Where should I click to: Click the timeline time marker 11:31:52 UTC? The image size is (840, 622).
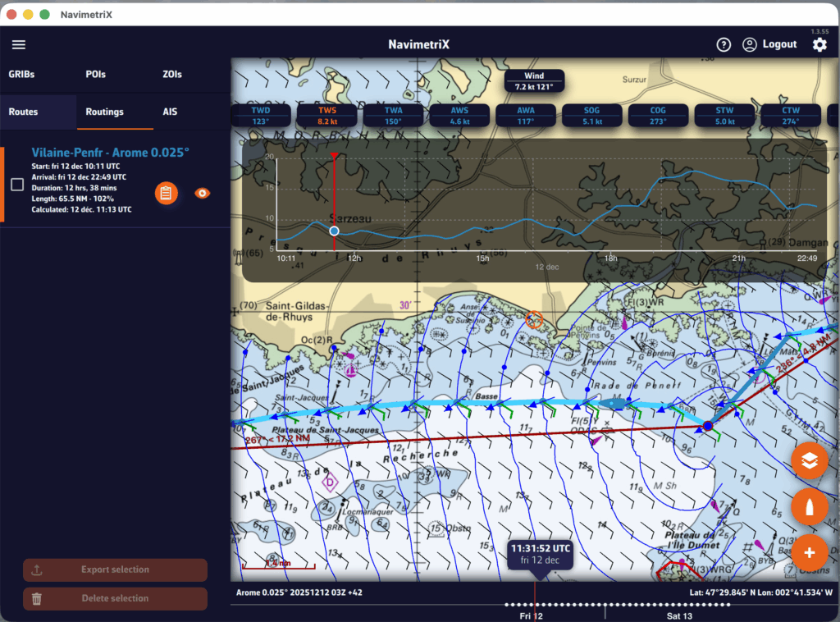coord(539,553)
